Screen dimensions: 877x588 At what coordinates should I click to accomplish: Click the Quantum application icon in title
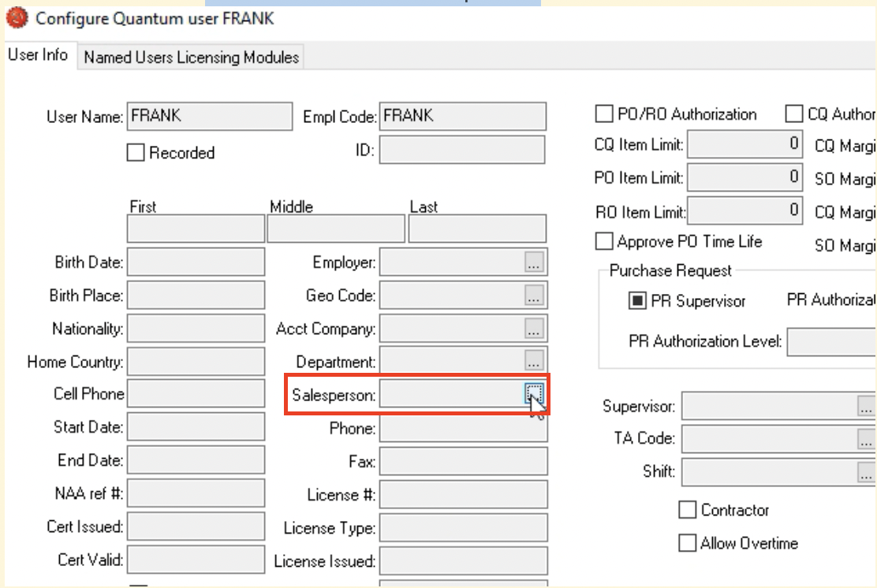[x=17, y=18]
